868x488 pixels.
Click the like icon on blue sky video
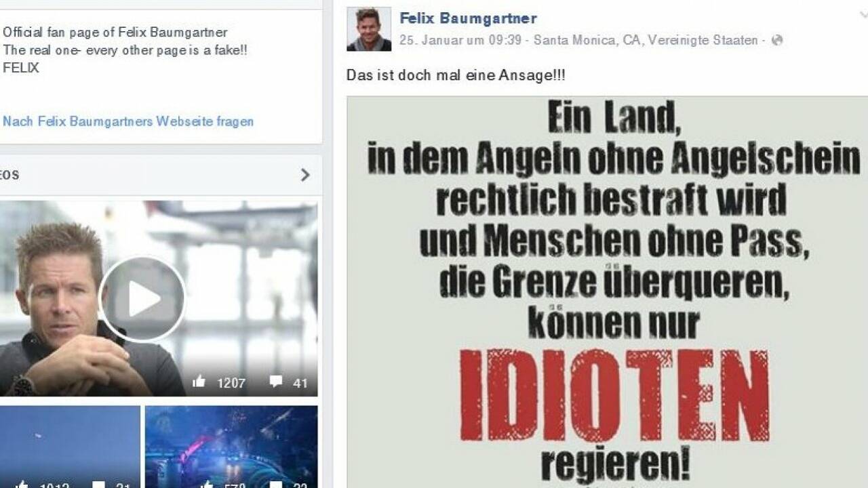pyautogui.click(x=22, y=485)
